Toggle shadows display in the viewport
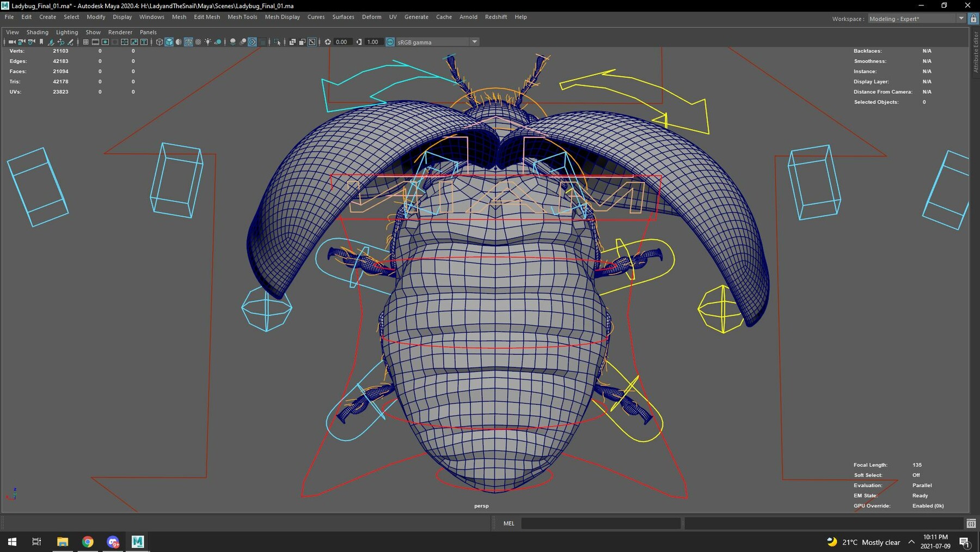 (x=218, y=42)
